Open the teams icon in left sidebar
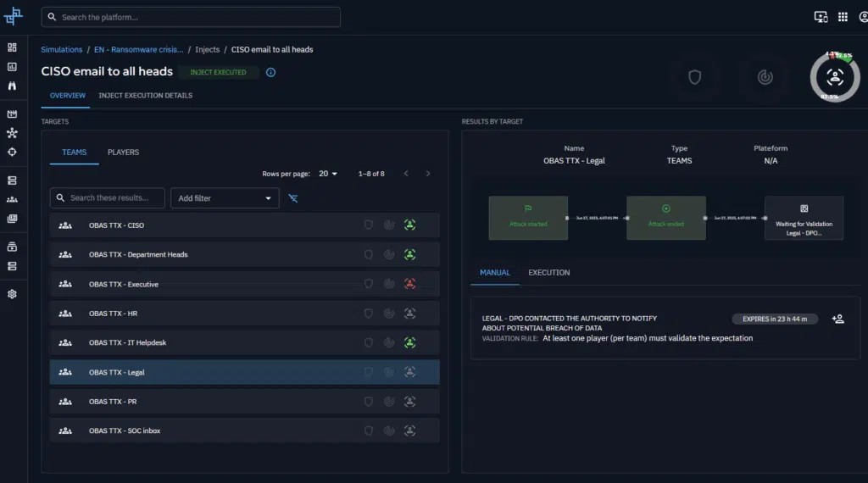This screenshot has height=483, width=868. [12, 199]
